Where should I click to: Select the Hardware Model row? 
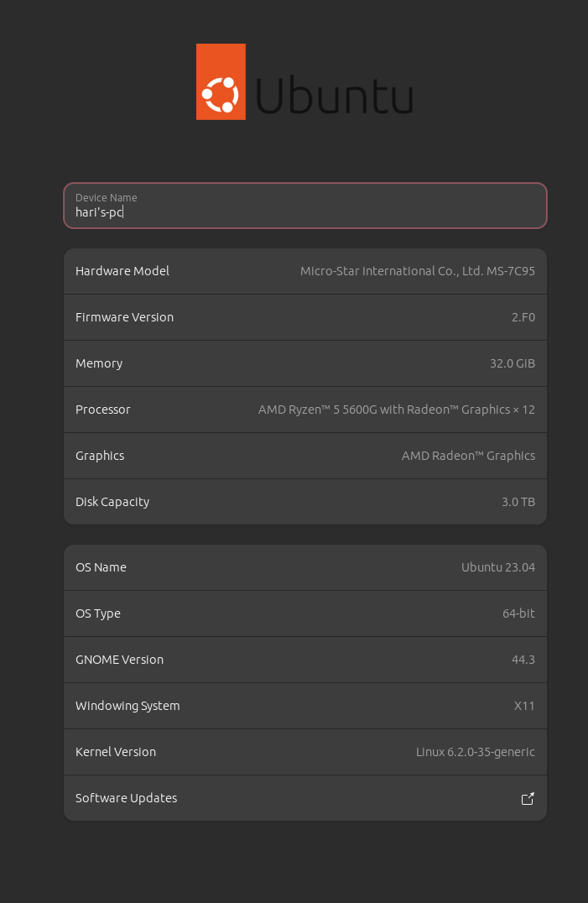pos(305,271)
